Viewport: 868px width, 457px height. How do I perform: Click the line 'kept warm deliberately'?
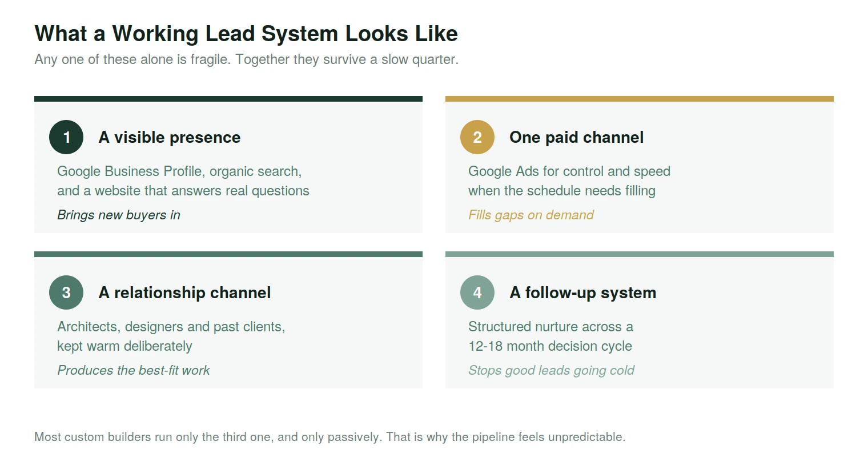pos(124,346)
